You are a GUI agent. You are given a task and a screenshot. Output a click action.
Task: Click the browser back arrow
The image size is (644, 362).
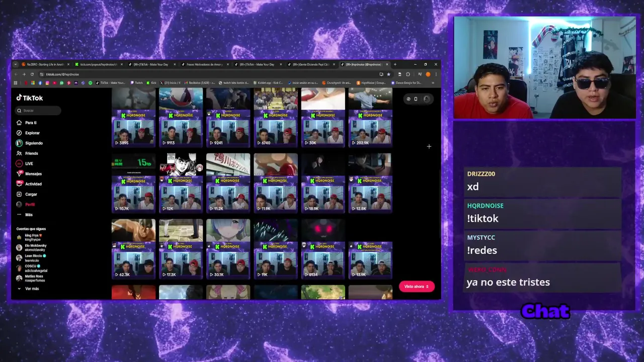click(16, 74)
